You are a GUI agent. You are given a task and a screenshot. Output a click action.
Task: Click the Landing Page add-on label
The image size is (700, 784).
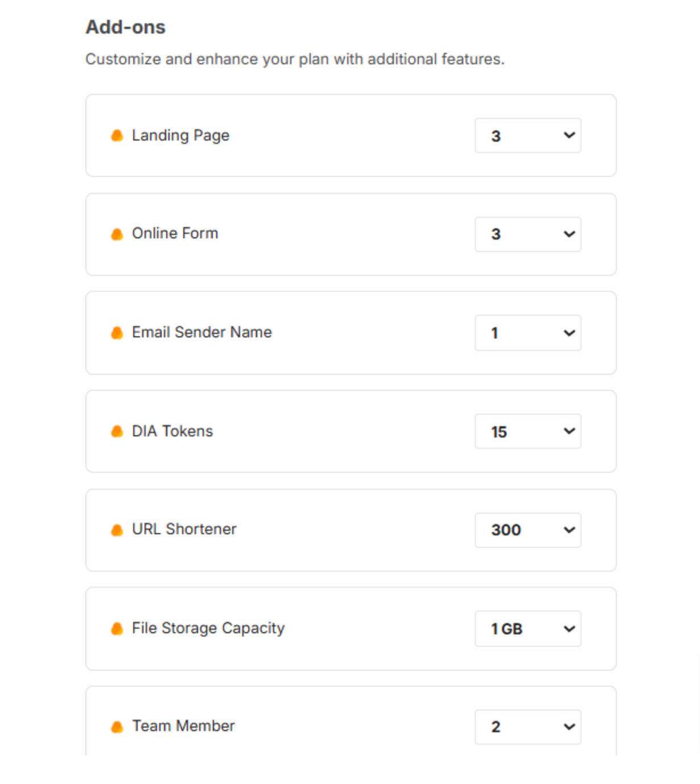180,135
